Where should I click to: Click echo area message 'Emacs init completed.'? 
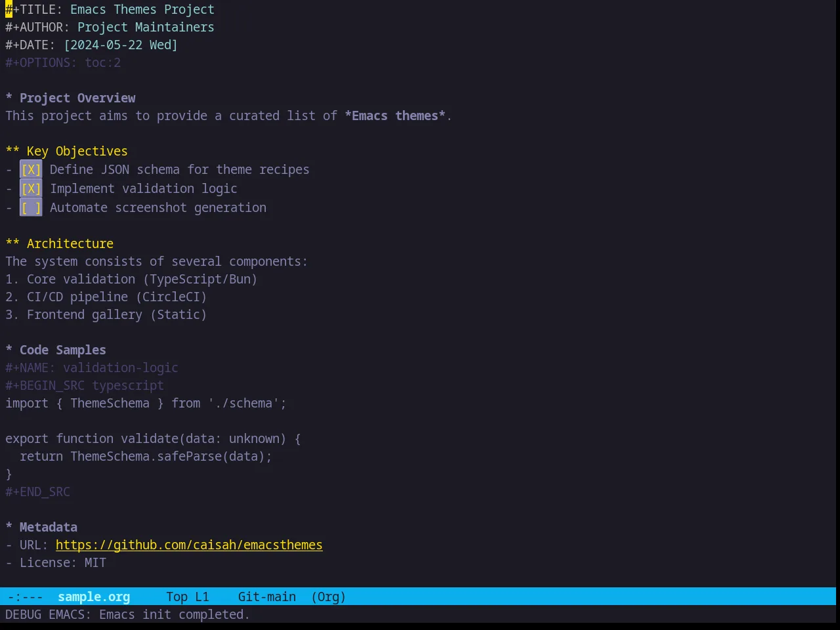click(x=175, y=615)
